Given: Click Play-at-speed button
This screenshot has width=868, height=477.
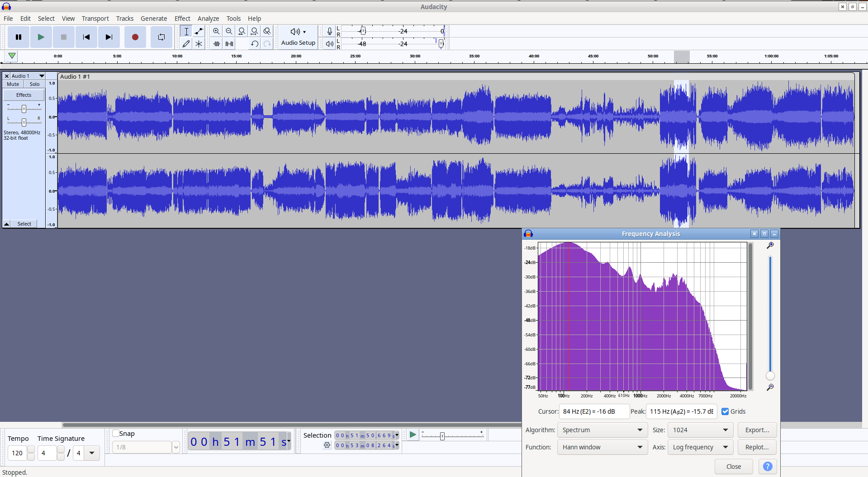Looking at the screenshot, I should [x=413, y=435].
